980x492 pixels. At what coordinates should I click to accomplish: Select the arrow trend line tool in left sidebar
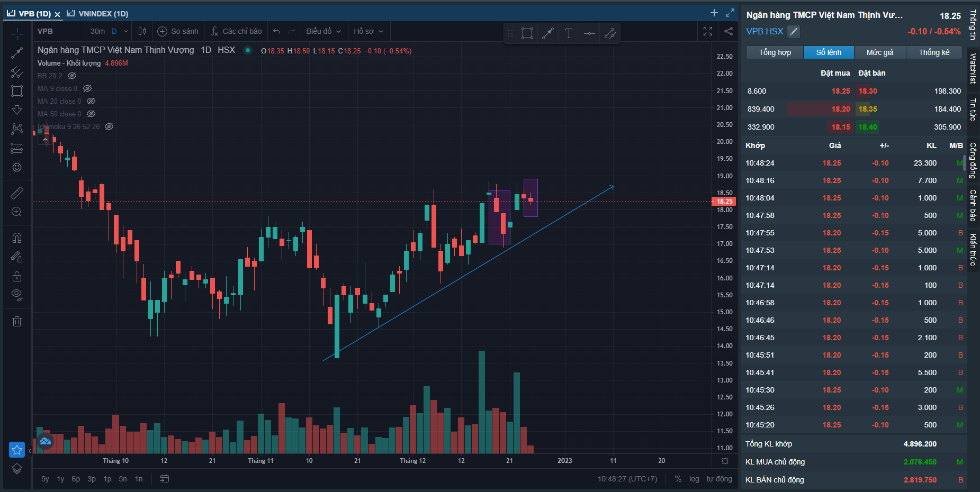tap(17, 53)
